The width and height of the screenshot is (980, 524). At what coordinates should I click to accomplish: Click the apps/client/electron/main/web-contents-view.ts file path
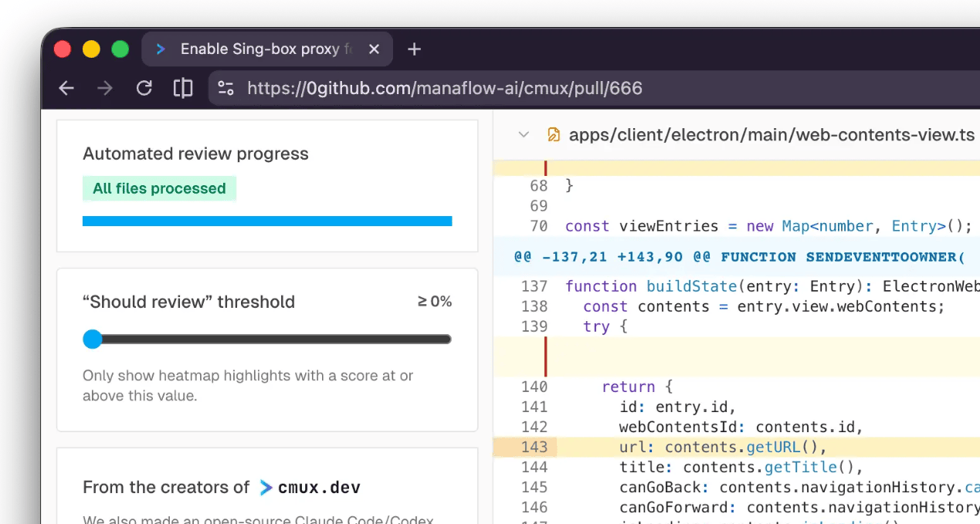(x=771, y=135)
